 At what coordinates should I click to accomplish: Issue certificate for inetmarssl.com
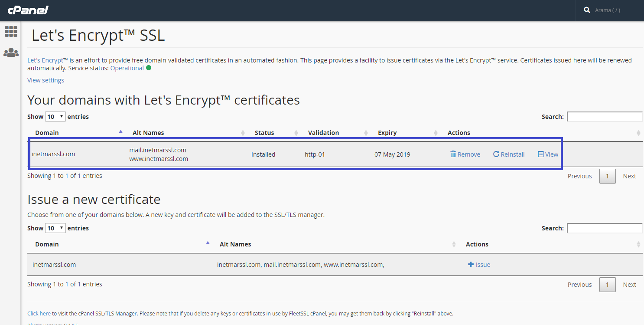click(x=479, y=265)
